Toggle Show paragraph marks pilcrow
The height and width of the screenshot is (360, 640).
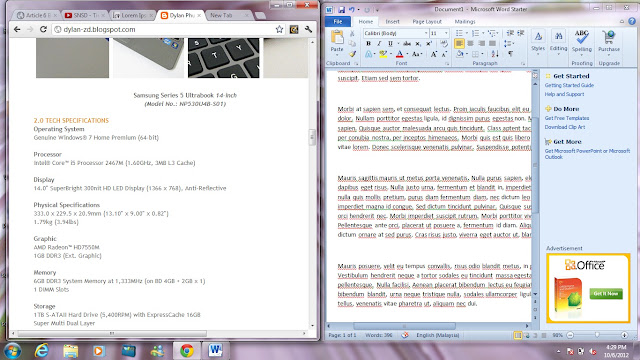click(510, 54)
